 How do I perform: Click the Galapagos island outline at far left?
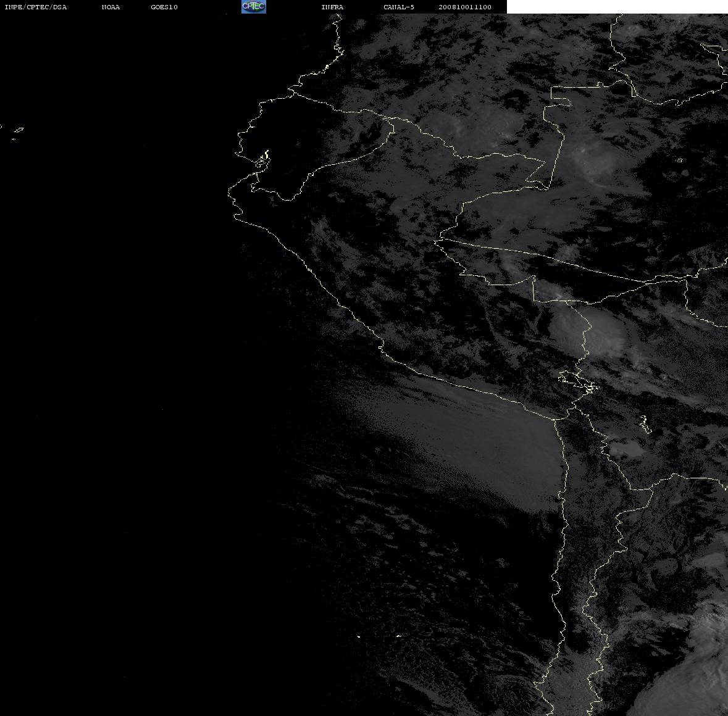18,131
